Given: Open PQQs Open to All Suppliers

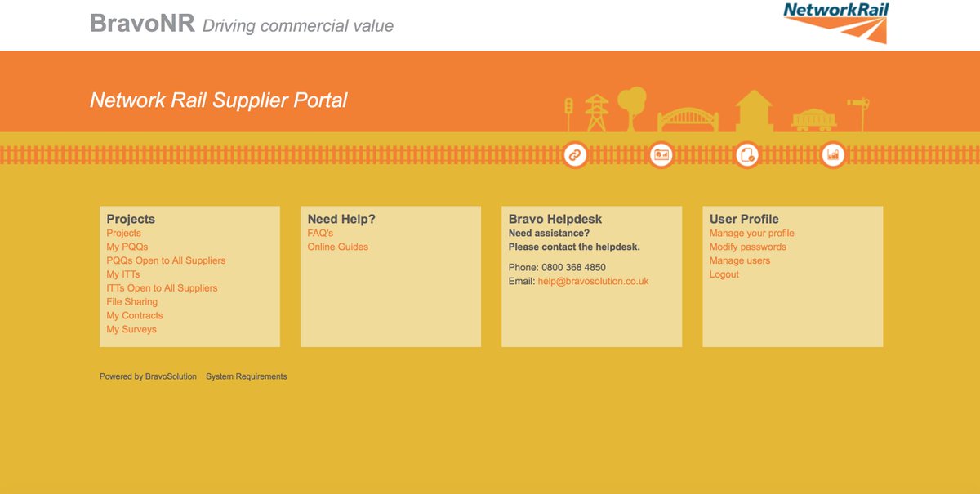Looking at the screenshot, I should tap(166, 261).
